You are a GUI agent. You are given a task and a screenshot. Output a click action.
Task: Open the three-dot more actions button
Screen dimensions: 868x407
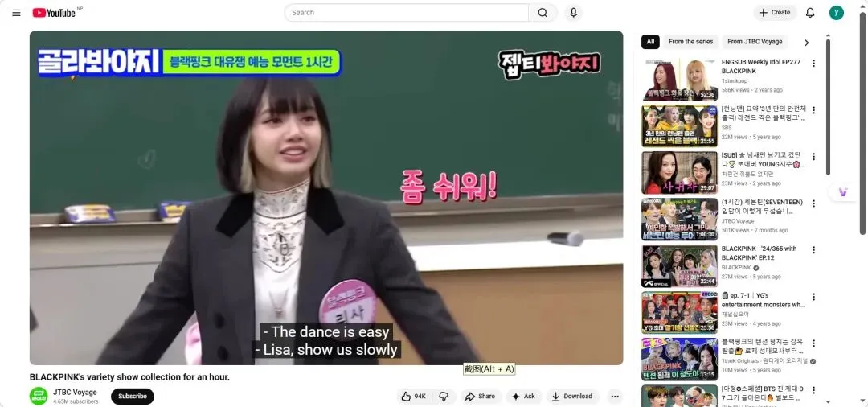[615, 397]
